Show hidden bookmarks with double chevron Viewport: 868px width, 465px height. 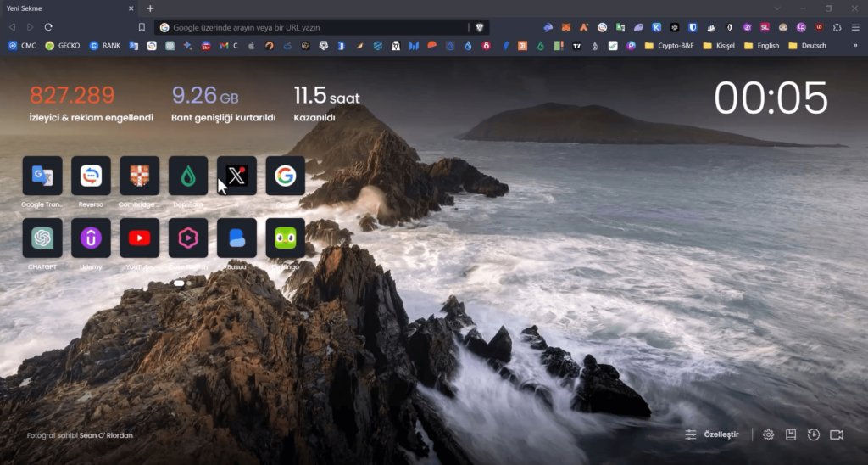pyautogui.click(x=855, y=46)
